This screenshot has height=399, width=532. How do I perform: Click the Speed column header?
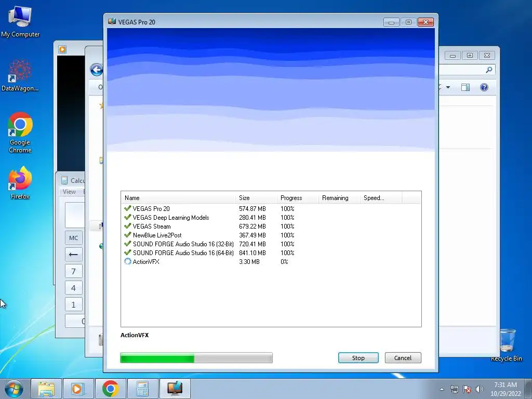381,198
